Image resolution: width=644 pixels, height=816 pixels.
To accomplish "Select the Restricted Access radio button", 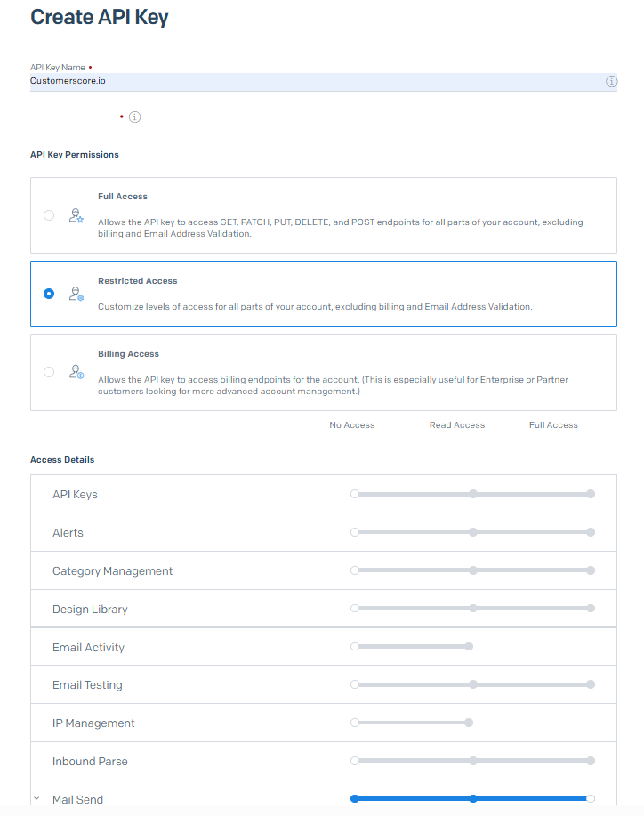I will click(49, 294).
